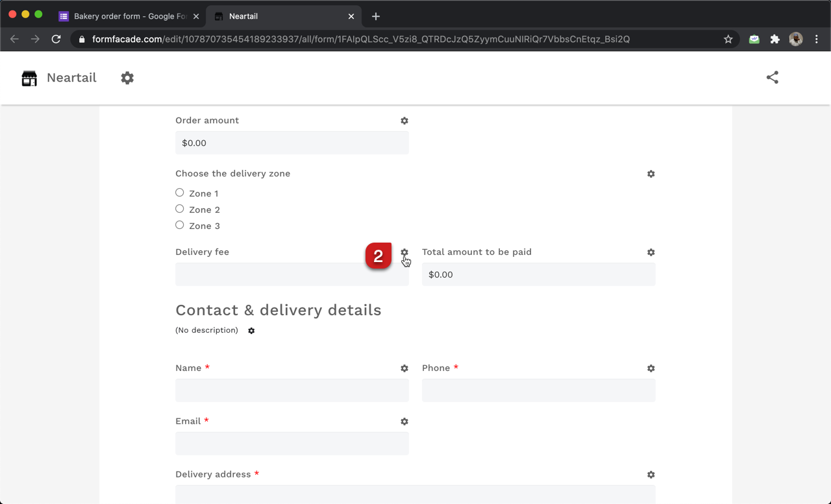The height and width of the screenshot is (504, 831).
Task: Open Chrome's three-dot browser menu
Action: [817, 39]
